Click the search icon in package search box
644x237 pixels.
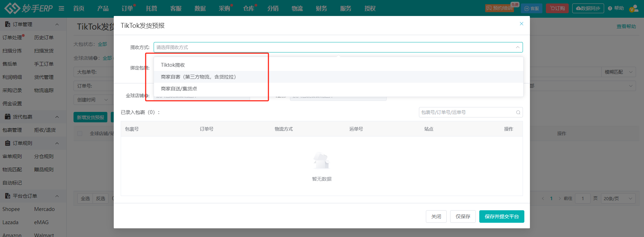(518, 112)
